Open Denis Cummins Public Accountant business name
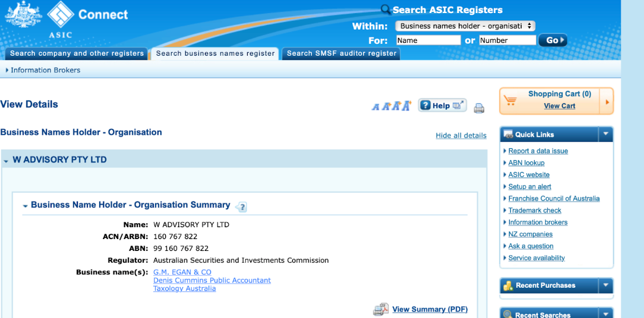This screenshot has width=644, height=318. click(212, 280)
